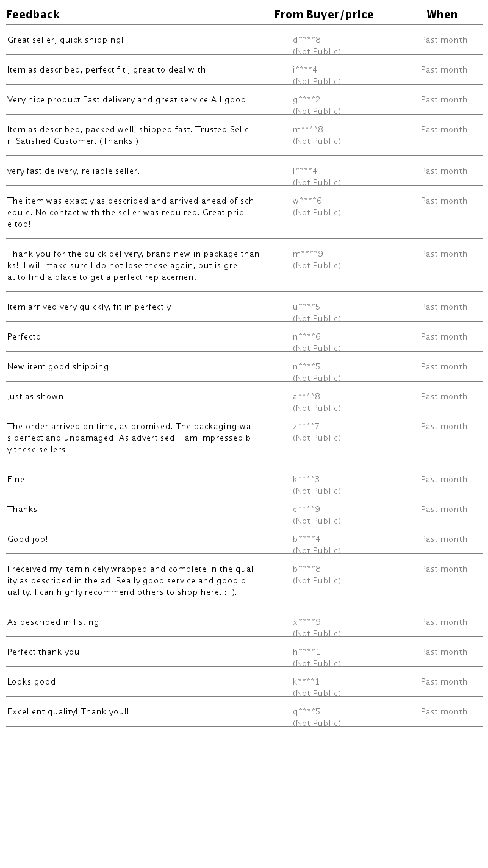
Task: Click the When column header
Action: (442, 15)
